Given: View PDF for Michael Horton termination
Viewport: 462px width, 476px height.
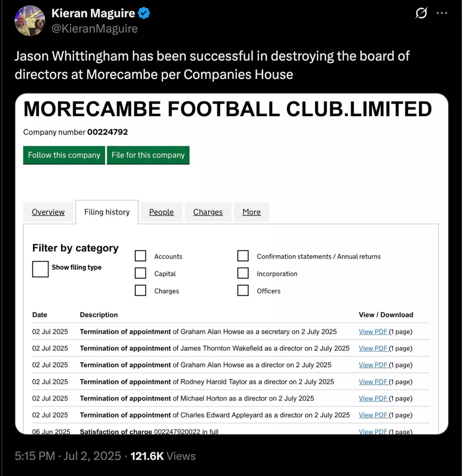Looking at the screenshot, I should tap(373, 398).
